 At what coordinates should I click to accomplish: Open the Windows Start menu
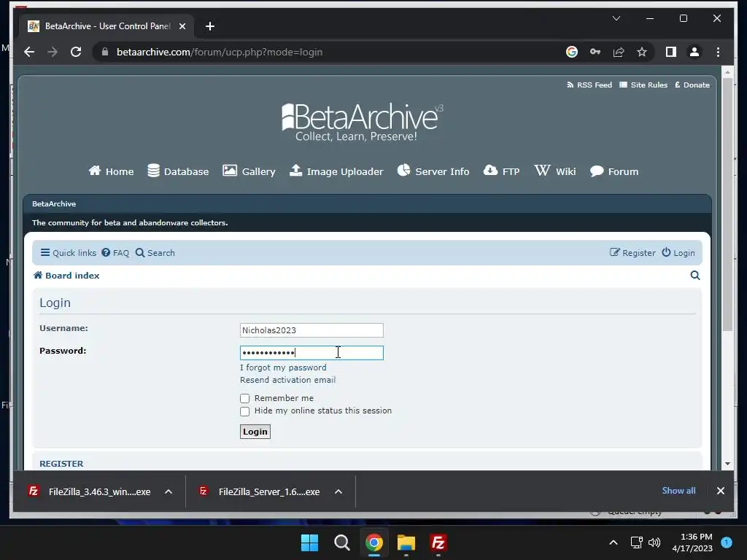pos(309,542)
